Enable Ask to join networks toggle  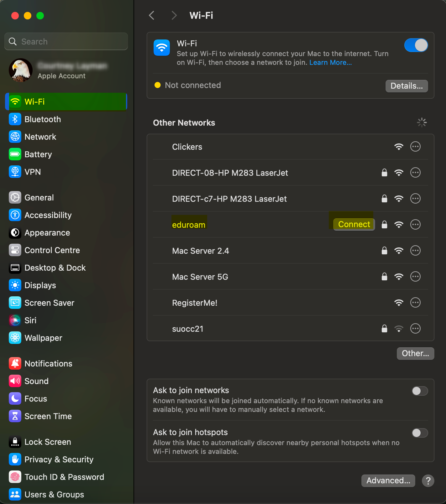pyautogui.click(x=420, y=391)
